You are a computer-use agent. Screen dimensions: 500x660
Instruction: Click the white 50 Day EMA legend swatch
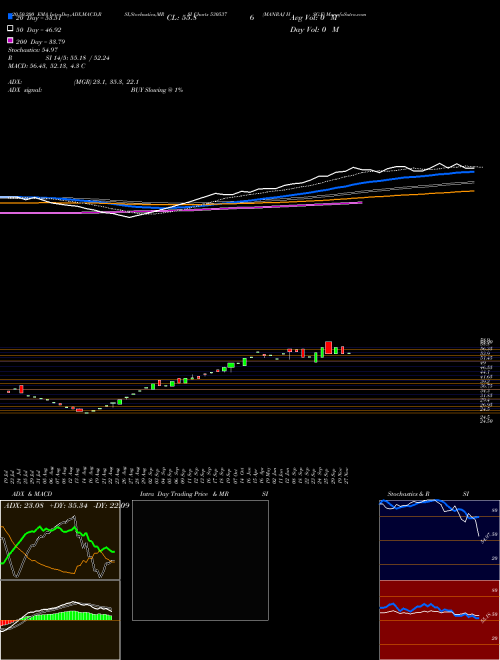pos(10,29)
